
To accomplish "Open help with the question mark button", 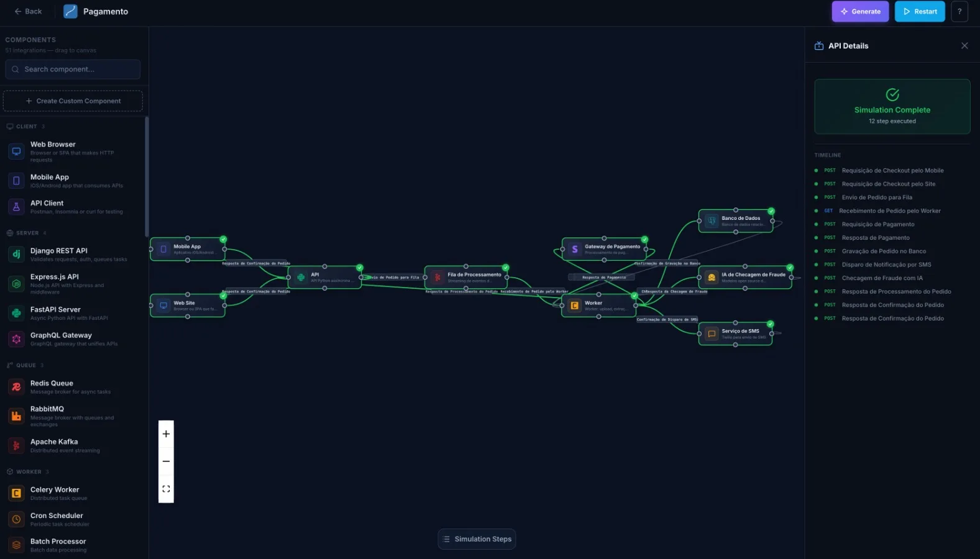I will tap(959, 11).
